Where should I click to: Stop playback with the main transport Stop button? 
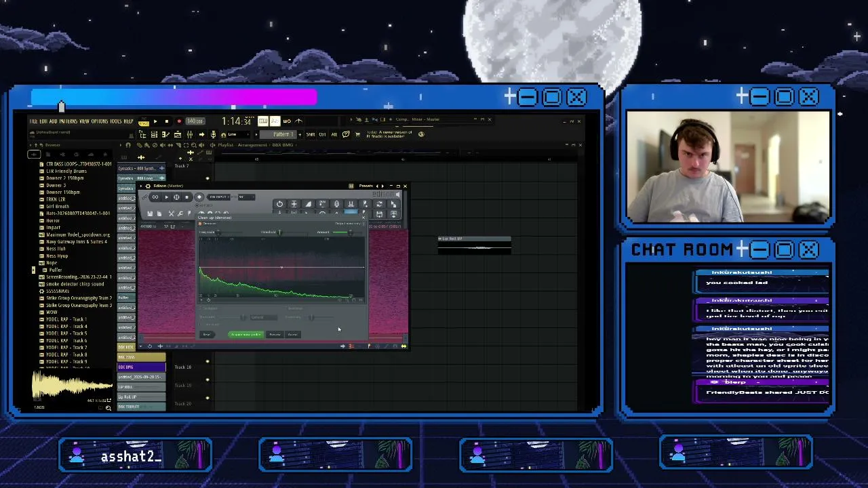point(167,121)
